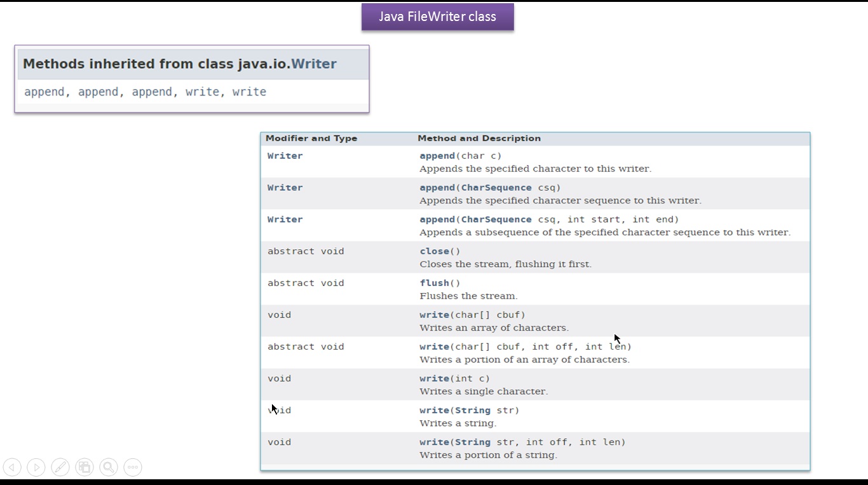The width and height of the screenshot is (868, 485).
Task: Open the Writer link in inherited-methods heading
Action: point(314,64)
